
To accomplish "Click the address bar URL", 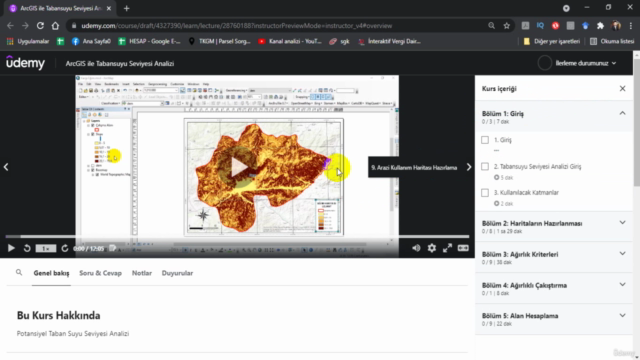I will tap(236, 26).
